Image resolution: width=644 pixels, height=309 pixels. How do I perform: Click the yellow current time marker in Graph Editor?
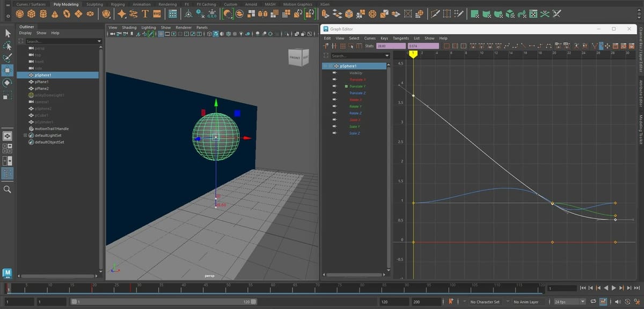point(413,54)
